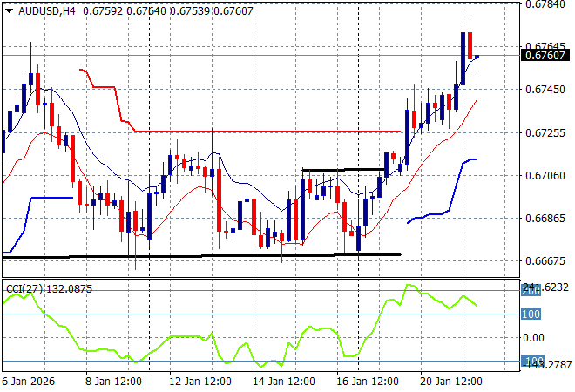Click the CCI 100 level label

[531, 314]
